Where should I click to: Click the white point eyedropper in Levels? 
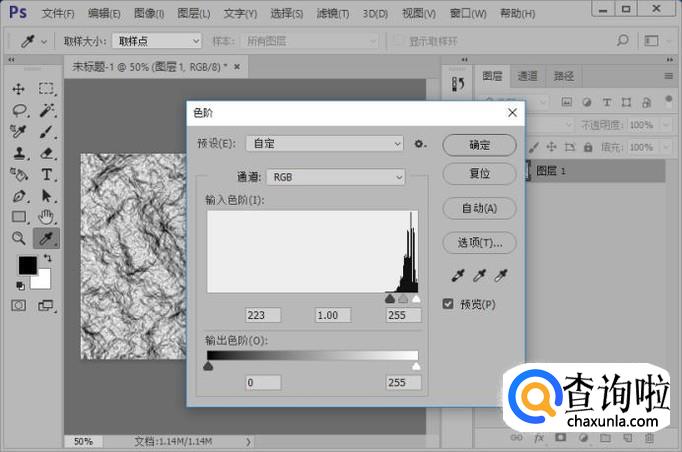click(x=503, y=275)
